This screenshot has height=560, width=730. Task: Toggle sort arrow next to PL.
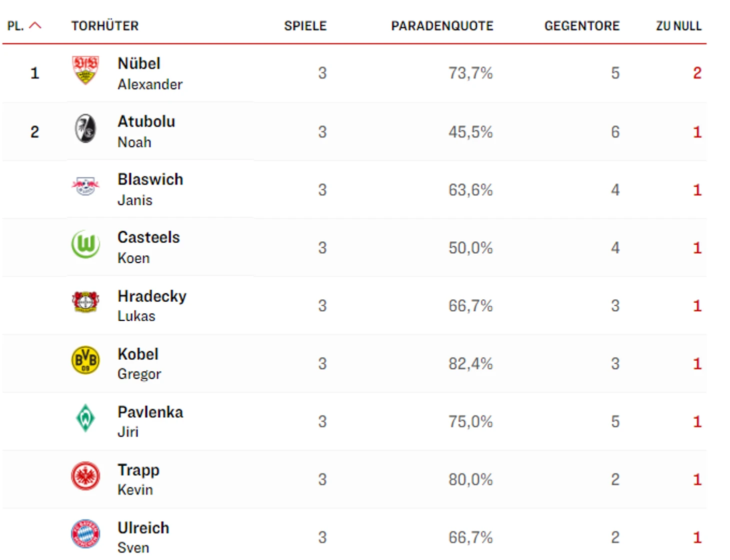click(x=35, y=25)
